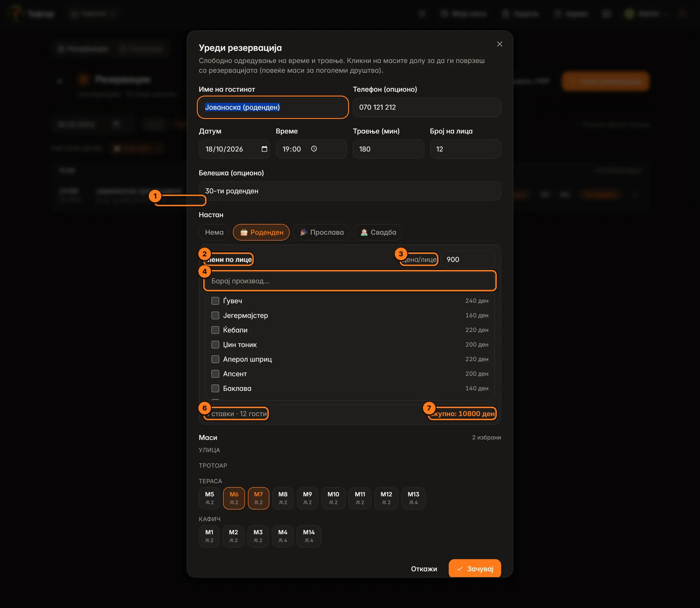Click the price per person field showing 900
Image resolution: width=700 pixels, height=608 pixels.
[467, 260]
